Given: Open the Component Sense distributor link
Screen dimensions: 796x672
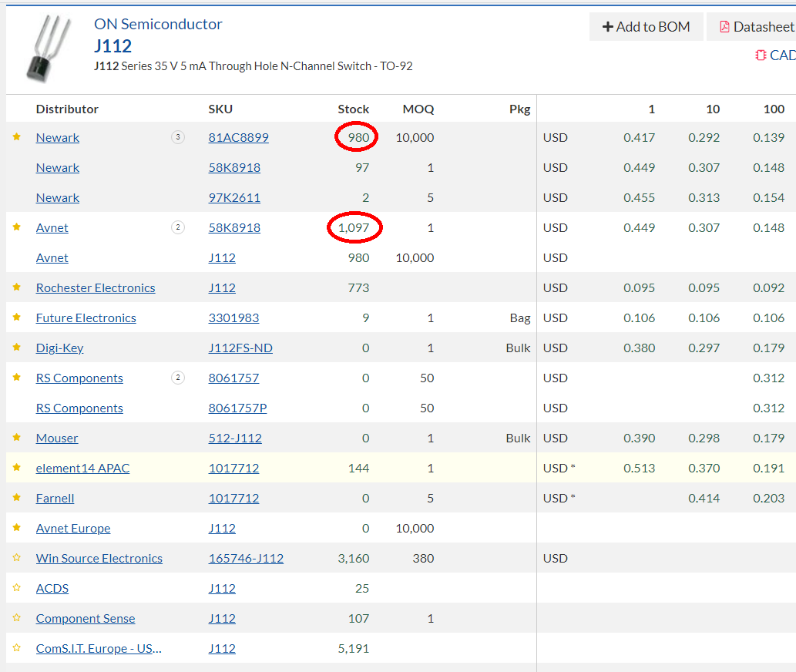Looking at the screenshot, I should (86, 618).
